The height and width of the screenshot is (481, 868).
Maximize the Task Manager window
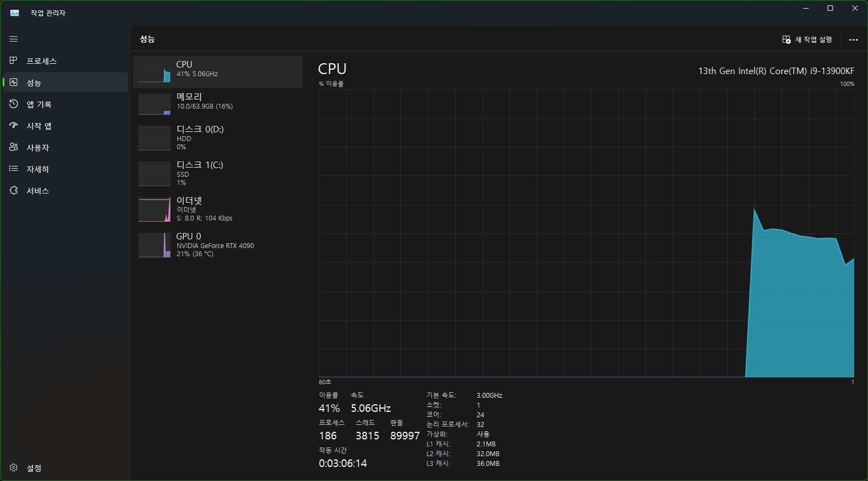pyautogui.click(x=830, y=8)
